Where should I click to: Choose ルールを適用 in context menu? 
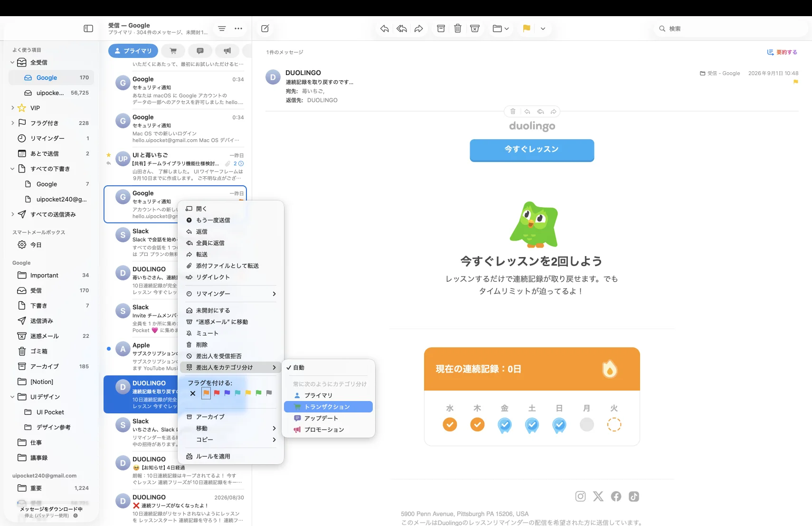point(231,456)
